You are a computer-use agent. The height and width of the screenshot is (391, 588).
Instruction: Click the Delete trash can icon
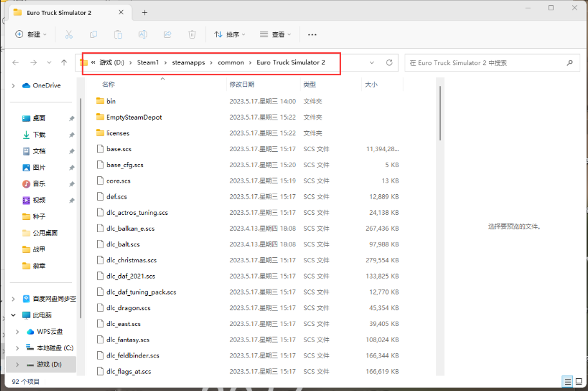192,35
